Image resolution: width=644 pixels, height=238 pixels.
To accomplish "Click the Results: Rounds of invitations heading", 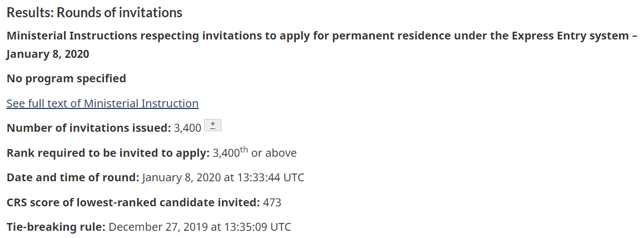I will [x=94, y=12].
